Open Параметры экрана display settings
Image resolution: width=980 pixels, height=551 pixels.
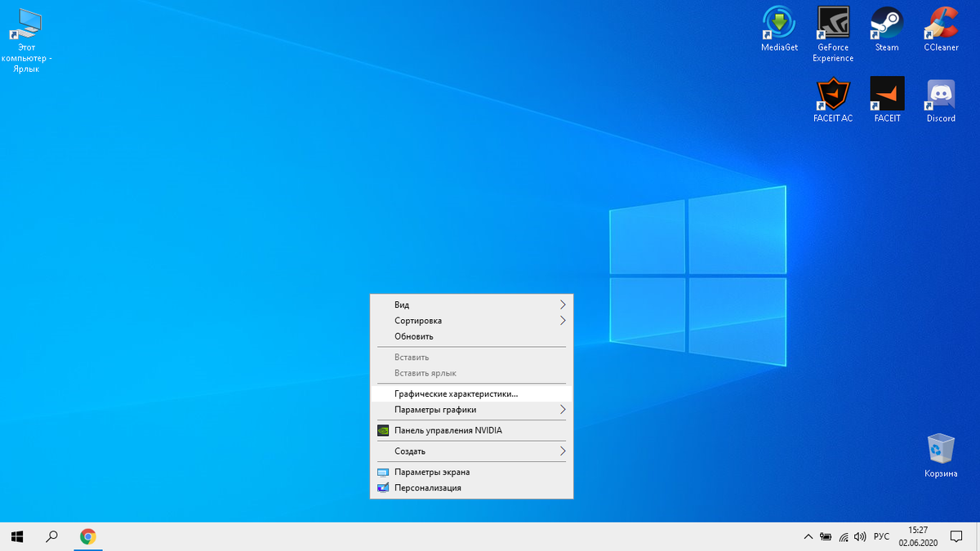[x=471, y=472]
